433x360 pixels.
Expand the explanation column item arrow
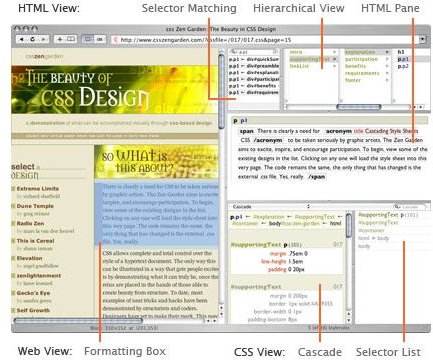click(387, 52)
